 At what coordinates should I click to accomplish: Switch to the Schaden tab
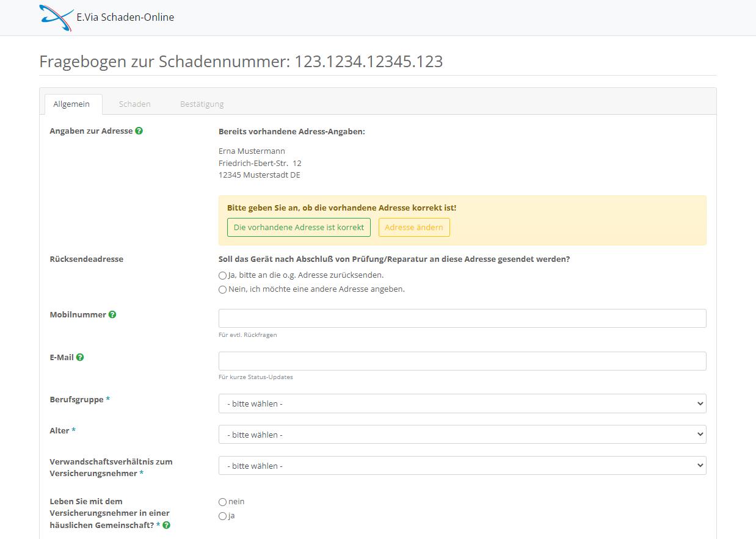click(134, 104)
